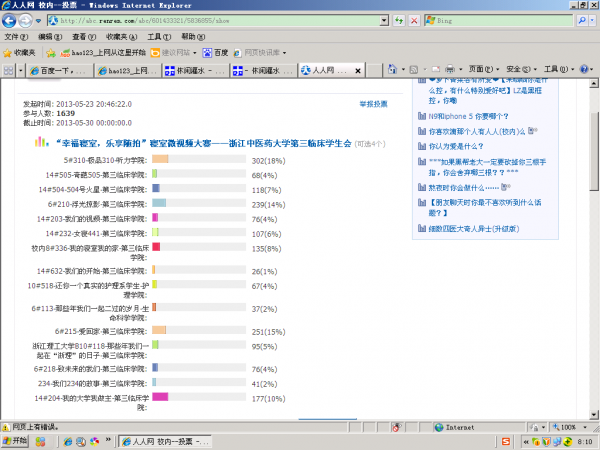Image resolution: width=600 pixels, height=450 pixels.
Task: Click the IE quick launch icon
Action: 68,442
